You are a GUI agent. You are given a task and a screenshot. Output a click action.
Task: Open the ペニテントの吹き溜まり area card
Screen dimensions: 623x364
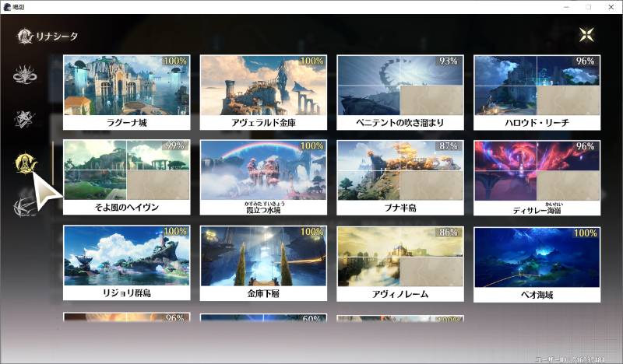400,93
